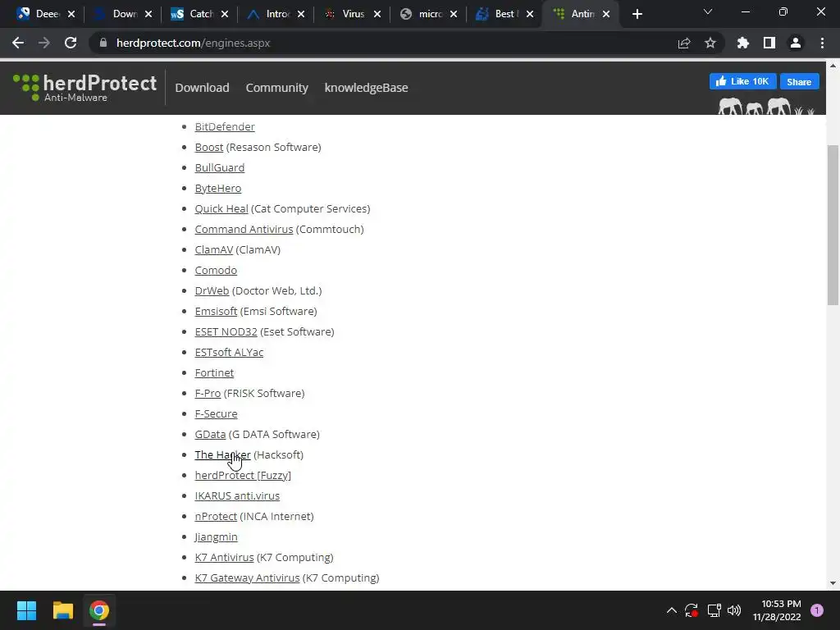Viewport: 840px width, 630px height.
Task: Open the IKARUS anti.virus link
Action: tap(237, 495)
